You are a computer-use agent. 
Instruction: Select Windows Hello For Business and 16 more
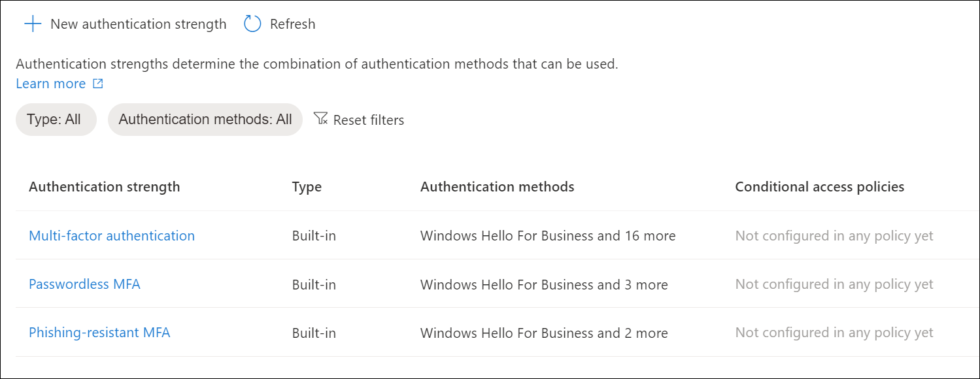pyautogui.click(x=548, y=236)
